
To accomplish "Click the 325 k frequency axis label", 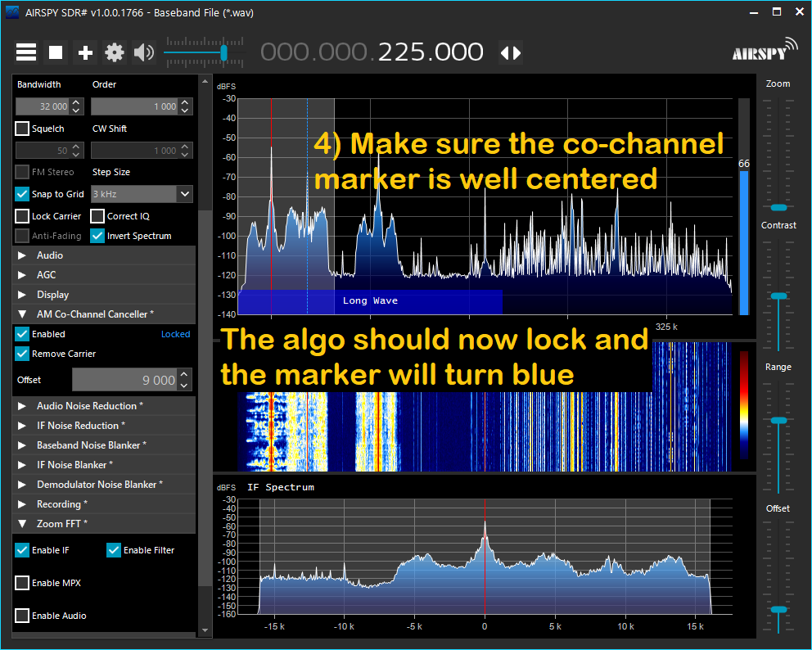I will coord(666,327).
